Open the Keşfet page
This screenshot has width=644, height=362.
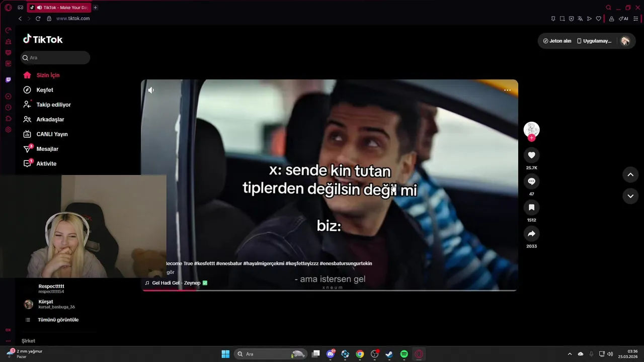(44, 90)
